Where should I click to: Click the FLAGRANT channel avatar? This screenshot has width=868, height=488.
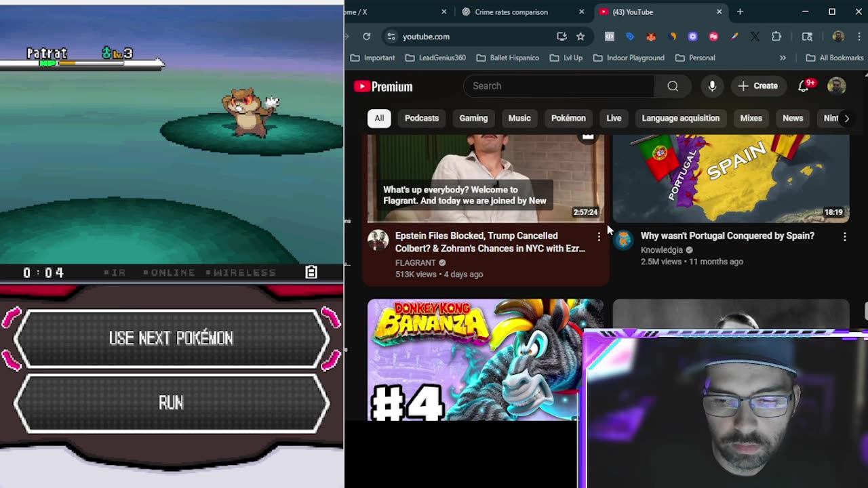(x=378, y=240)
